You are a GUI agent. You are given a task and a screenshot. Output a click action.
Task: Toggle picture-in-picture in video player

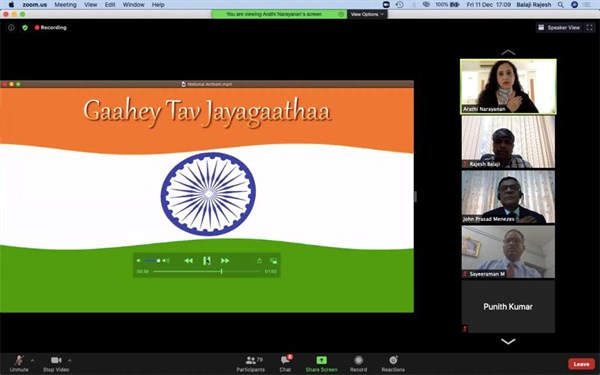tap(273, 261)
